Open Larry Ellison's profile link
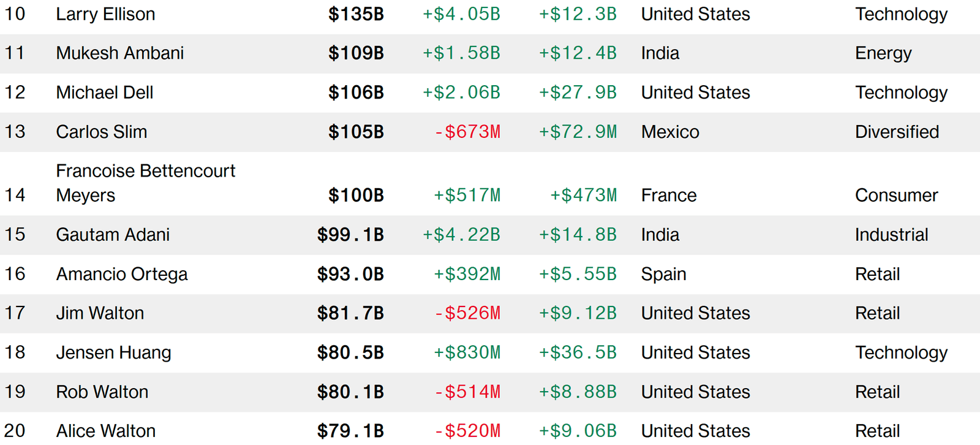The height and width of the screenshot is (445, 980). (105, 14)
